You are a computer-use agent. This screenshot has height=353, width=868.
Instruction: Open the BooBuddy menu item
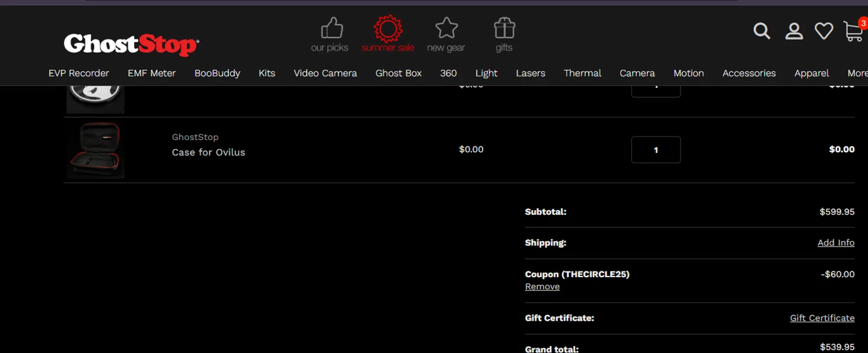[217, 73]
